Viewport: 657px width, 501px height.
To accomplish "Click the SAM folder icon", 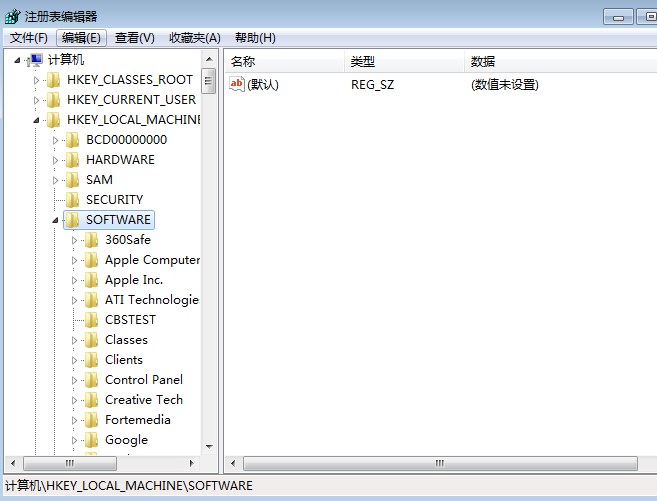I will (72, 180).
